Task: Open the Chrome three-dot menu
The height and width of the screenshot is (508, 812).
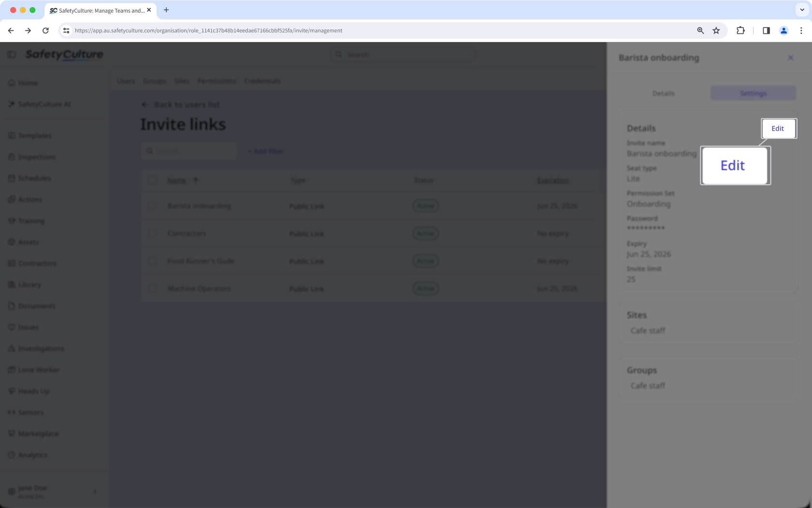Action: click(801, 30)
